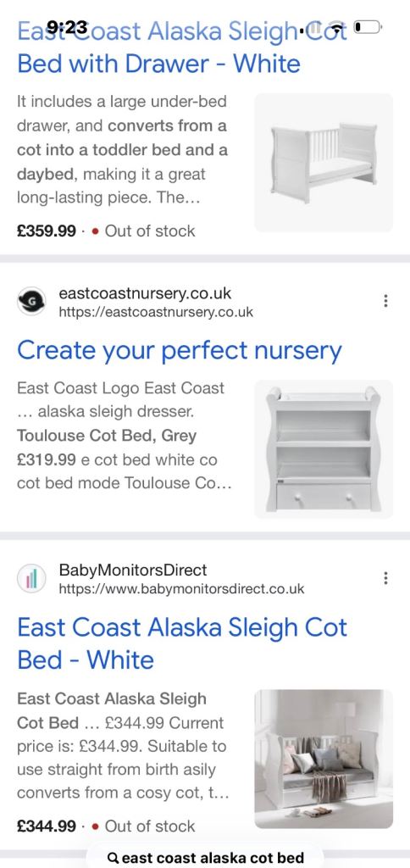View the cot bed room scene thumbnail
Screen dimensions: 410x868
coord(324,759)
